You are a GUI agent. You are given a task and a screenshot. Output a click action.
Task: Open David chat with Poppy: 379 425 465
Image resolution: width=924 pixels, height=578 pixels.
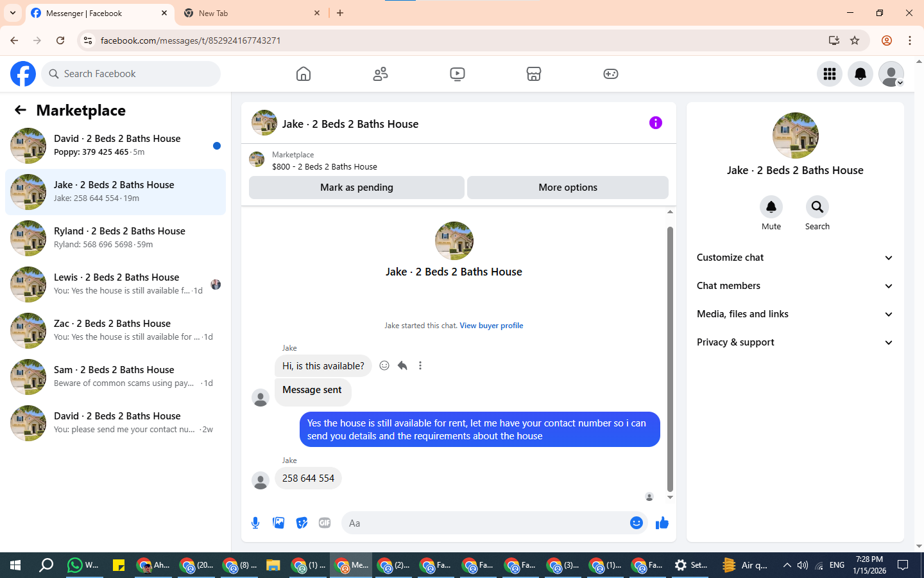tap(116, 146)
